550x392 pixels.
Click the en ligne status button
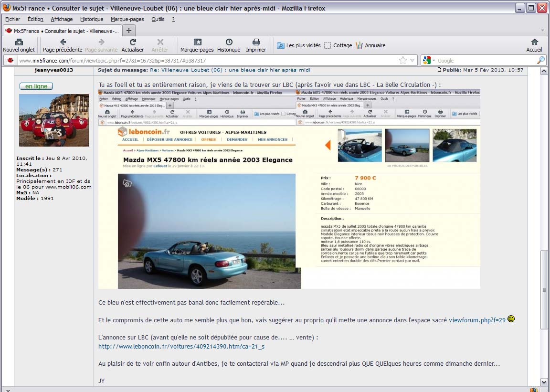(x=36, y=86)
